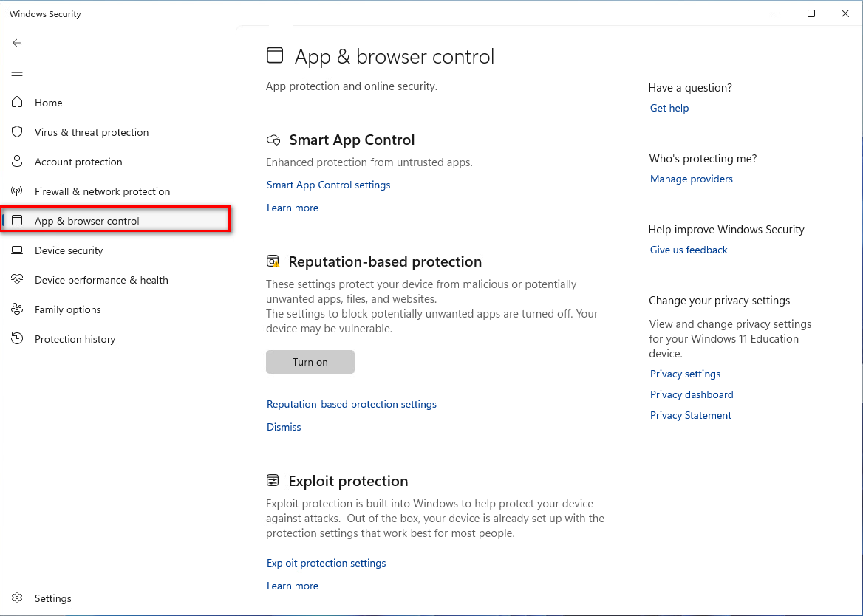Open Firewall & network protection via its icon
The image size is (863, 616).
[x=17, y=191]
